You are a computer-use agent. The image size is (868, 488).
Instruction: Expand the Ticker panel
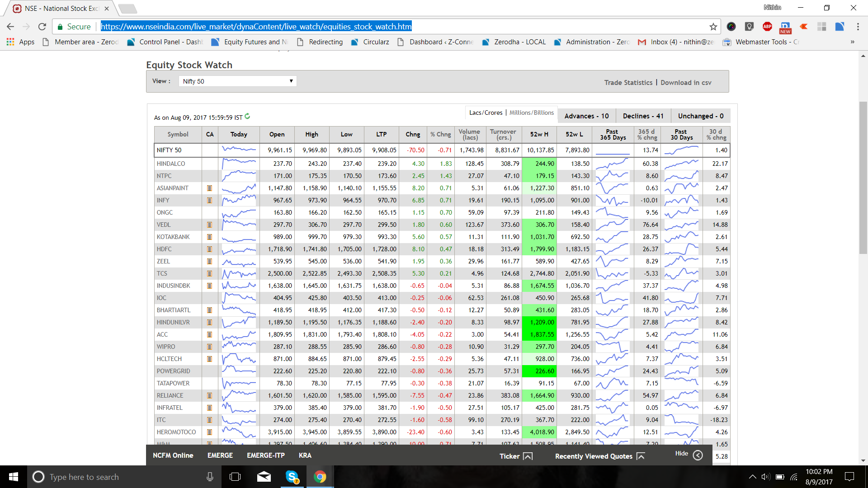527,456
